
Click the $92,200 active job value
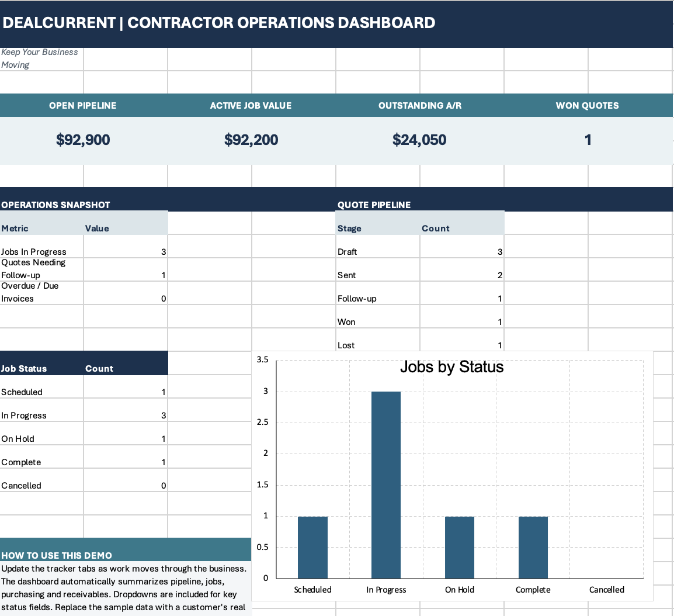point(251,140)
